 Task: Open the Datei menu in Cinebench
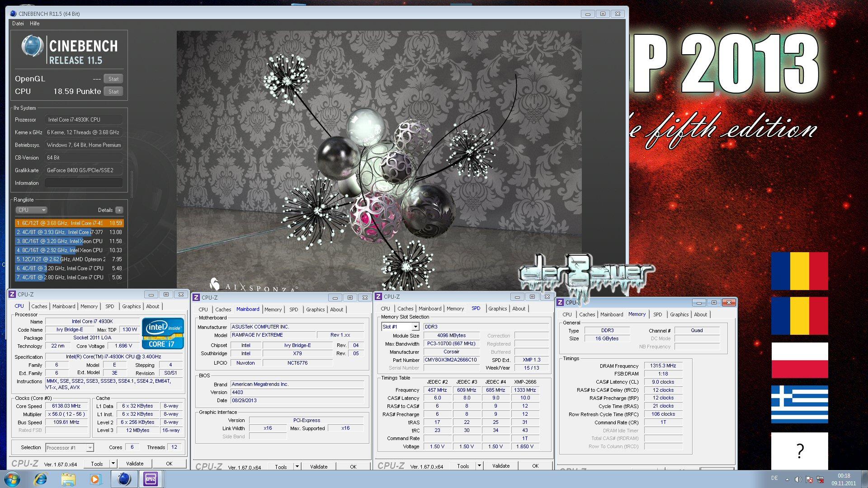click(18, 23)
